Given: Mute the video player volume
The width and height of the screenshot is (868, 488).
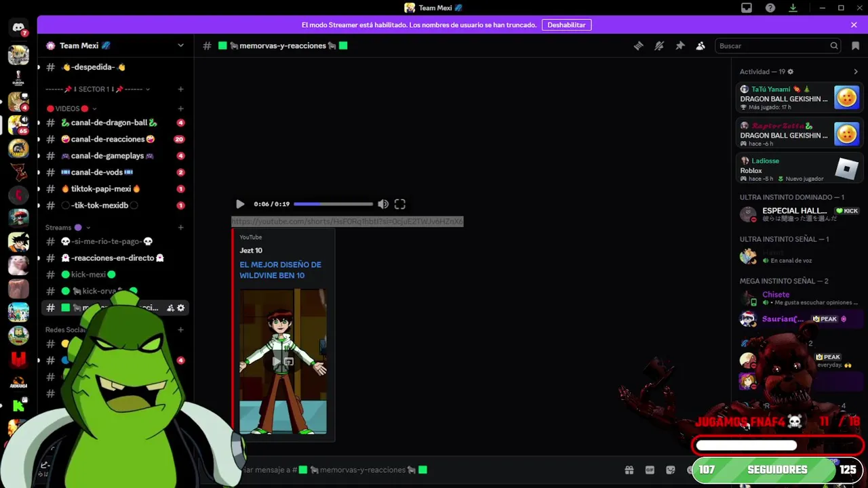Looking at the screenshot, I should (383, 204).
